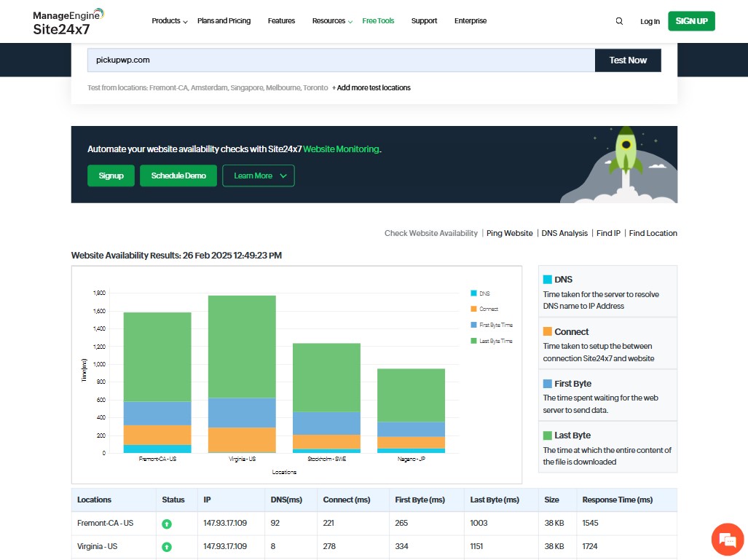Click the Nagano-JP bar Last Byte segment
The width and height of the screenshot is (748, 560).
pyautogui.click(x=411, y=395)
